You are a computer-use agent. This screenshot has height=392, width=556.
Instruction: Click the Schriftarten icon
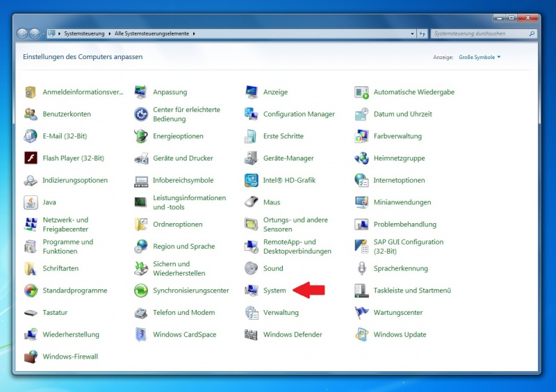tap(31, 268)
